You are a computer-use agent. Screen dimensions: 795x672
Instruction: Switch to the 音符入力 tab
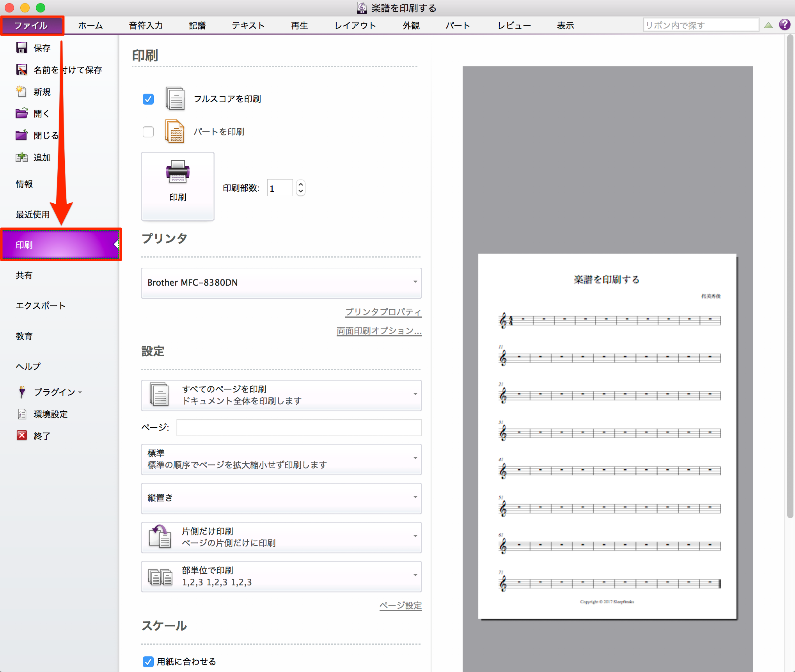(x=146, y=25)
